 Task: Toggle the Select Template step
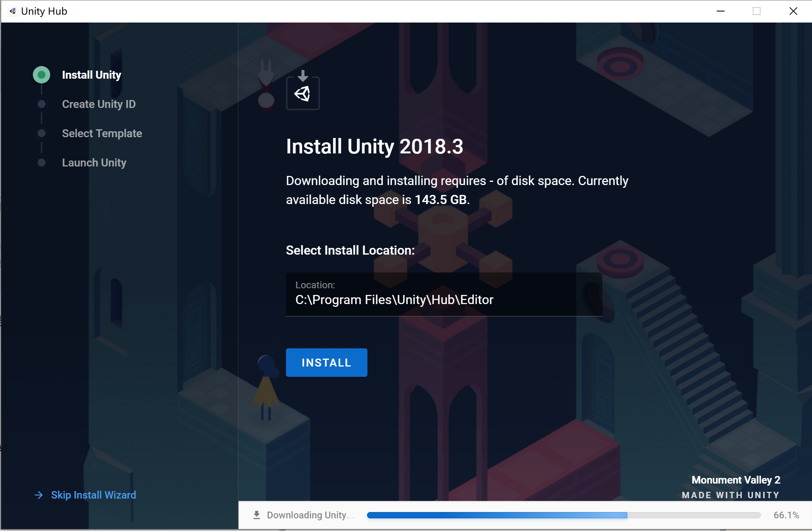coord(101,133)
